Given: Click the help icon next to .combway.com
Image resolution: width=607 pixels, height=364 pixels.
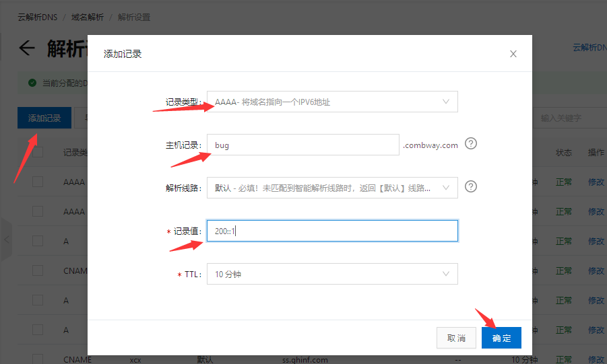Looking at the screenshot, I should click(471, 144).
